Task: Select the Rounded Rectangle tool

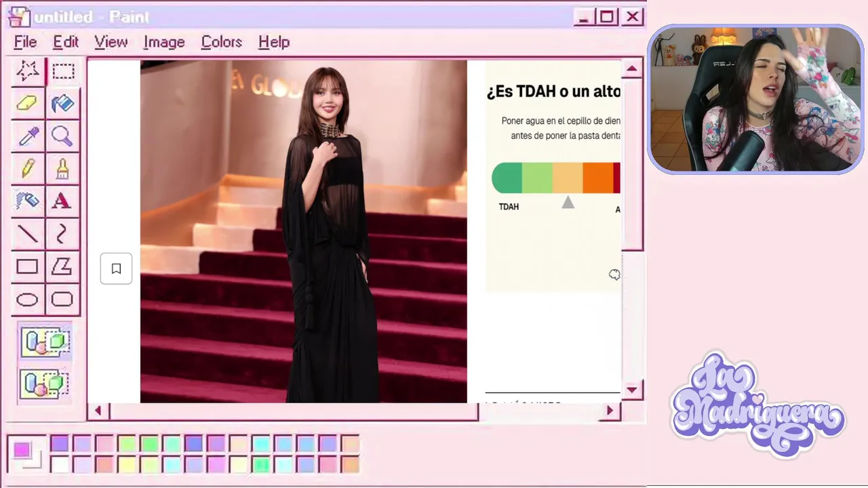Action: click(63, 299)
